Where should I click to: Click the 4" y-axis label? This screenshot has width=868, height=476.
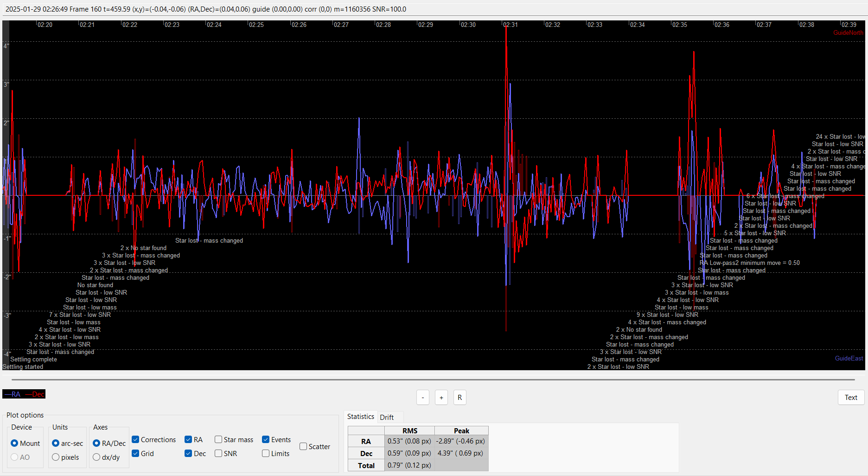click(6, 46)
